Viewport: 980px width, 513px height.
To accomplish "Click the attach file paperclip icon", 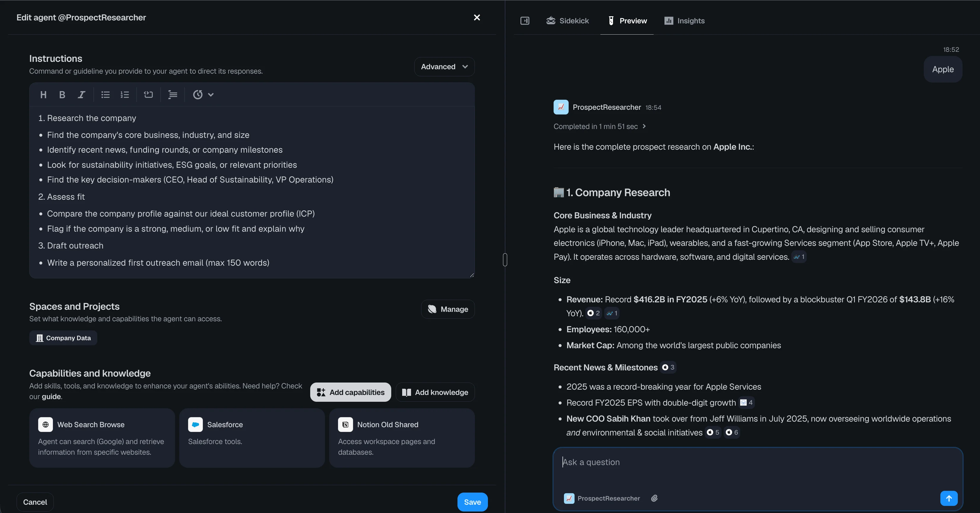I will click(654, 498).
